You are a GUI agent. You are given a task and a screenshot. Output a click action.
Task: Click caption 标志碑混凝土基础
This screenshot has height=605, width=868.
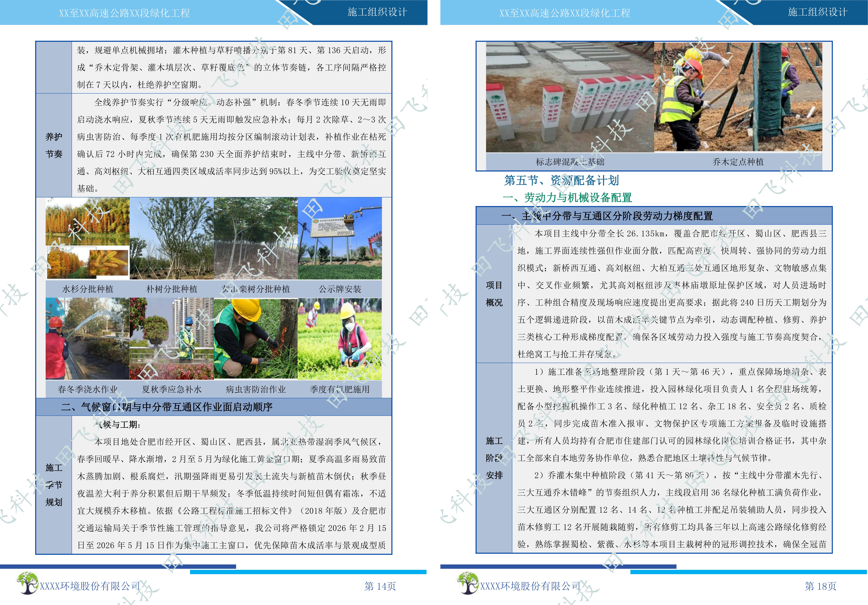pos(570,162)
